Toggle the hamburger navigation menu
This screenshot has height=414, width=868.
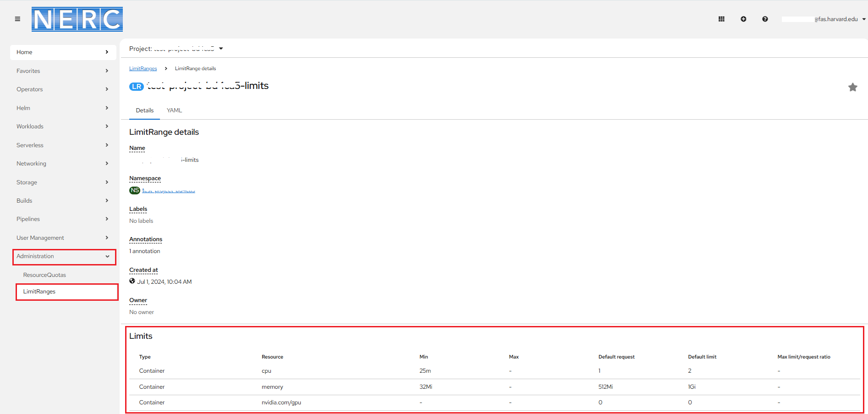click(17, 19)
